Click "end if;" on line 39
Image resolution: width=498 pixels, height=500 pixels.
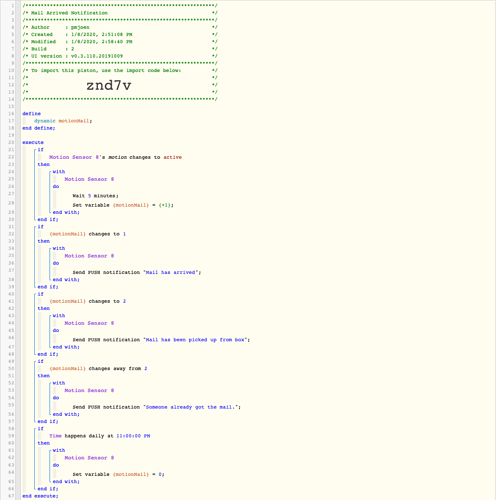48,287
